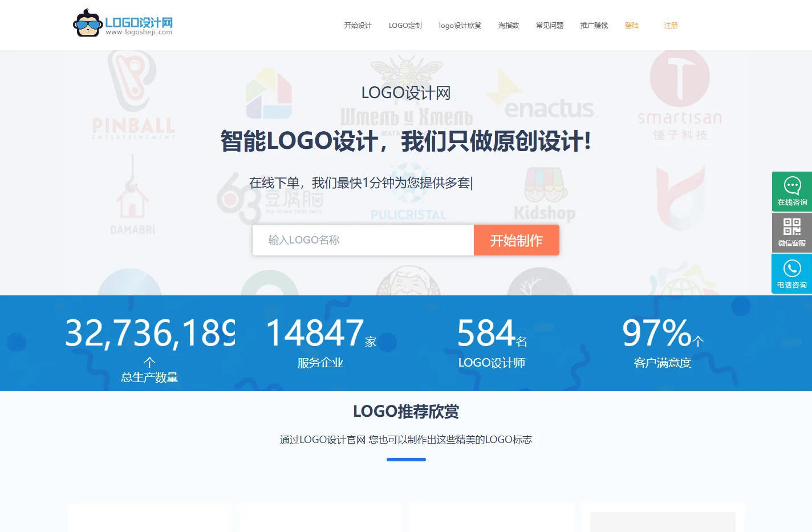Open the 开始设计 menu item
This screenshot has width=812, height=532.
(x=358, y=26)
